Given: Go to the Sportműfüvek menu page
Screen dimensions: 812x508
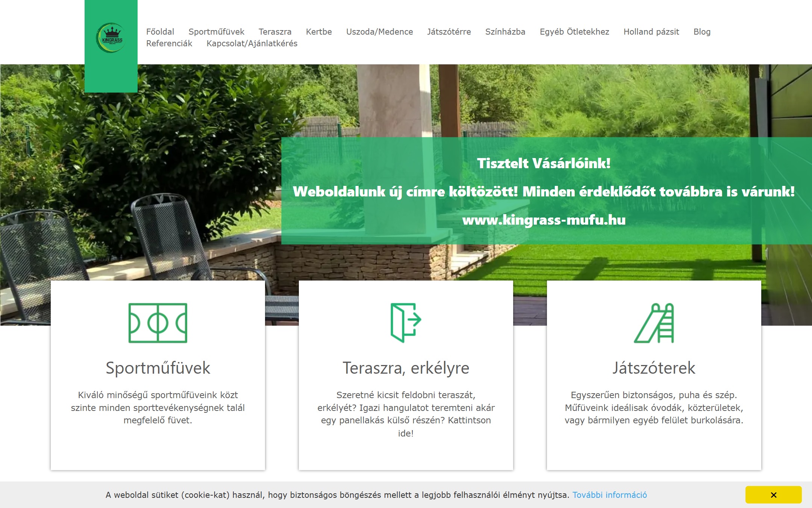Looking at the screenshot, I should (x=217, y=32).
